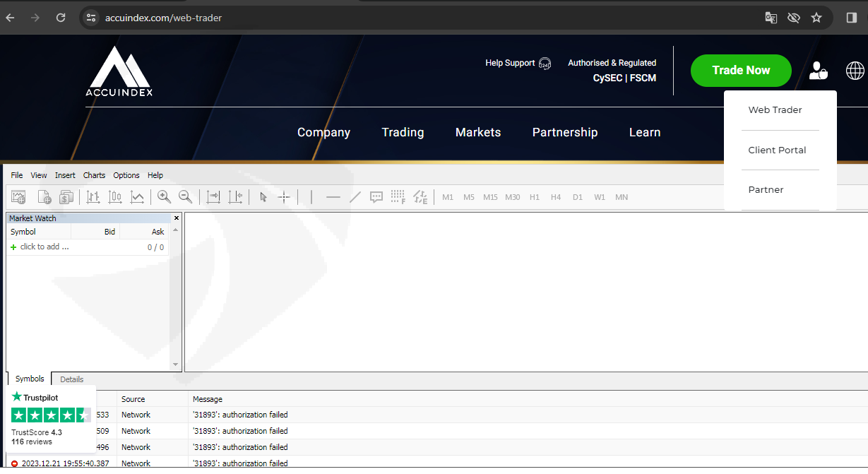Click the Help Support link
Viewport: 868px width, 474px height.
point(510,63)
